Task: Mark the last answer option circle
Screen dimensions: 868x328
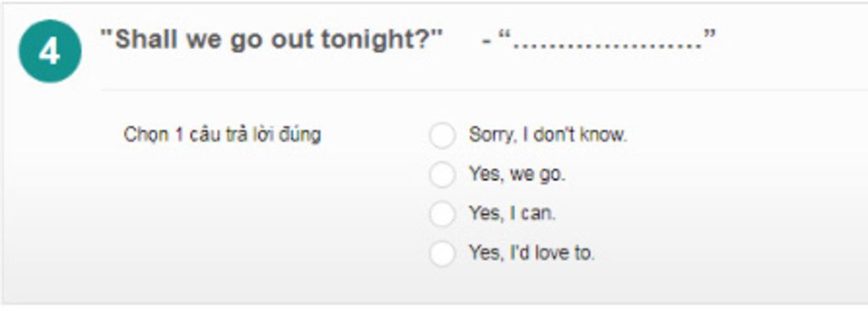Action: point(442,254)
